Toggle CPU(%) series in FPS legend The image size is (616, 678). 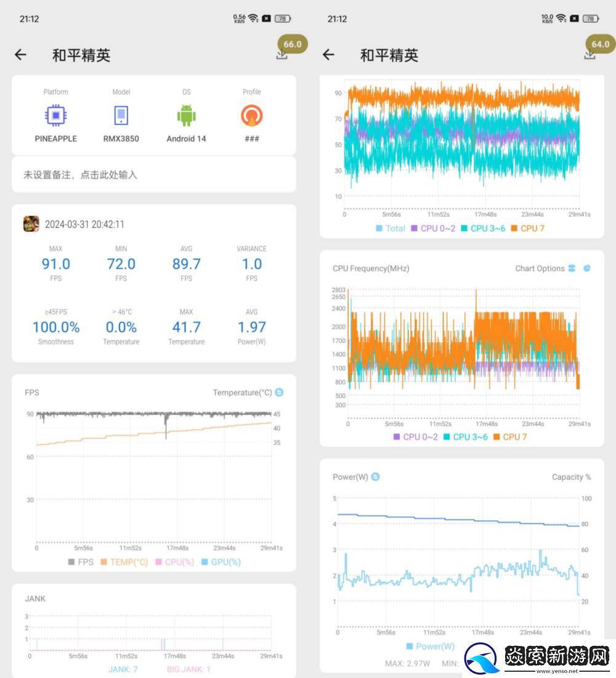tap(175, 562)
